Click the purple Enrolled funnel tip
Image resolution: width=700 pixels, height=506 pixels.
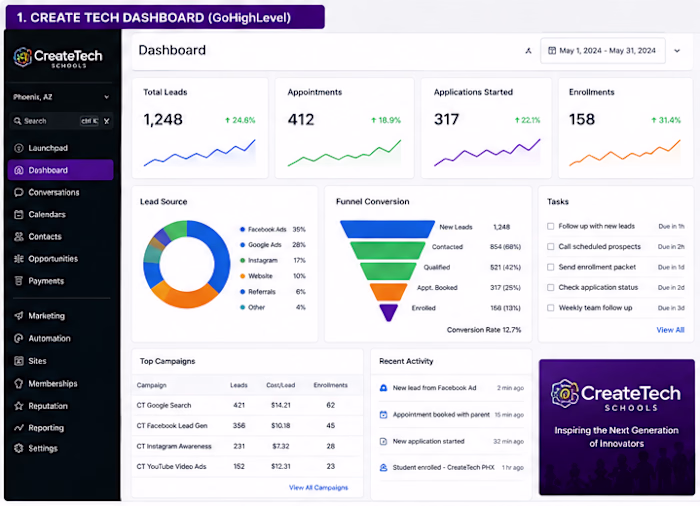(x=389, y=312)
